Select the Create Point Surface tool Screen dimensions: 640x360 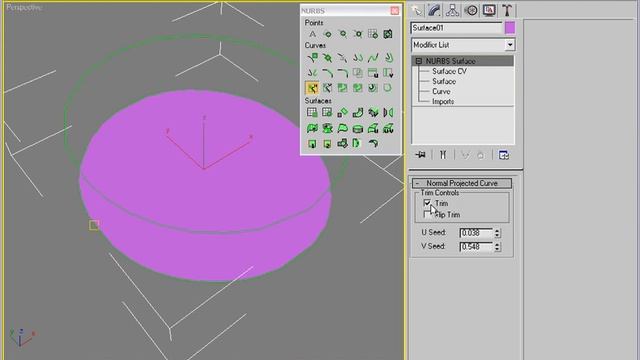coord(327,112)
